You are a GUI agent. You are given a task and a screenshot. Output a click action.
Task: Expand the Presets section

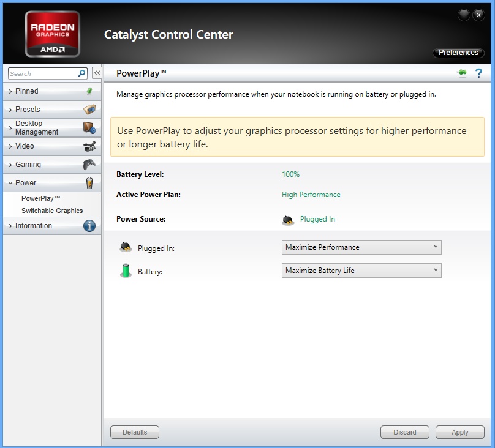(x=52, y=110)
